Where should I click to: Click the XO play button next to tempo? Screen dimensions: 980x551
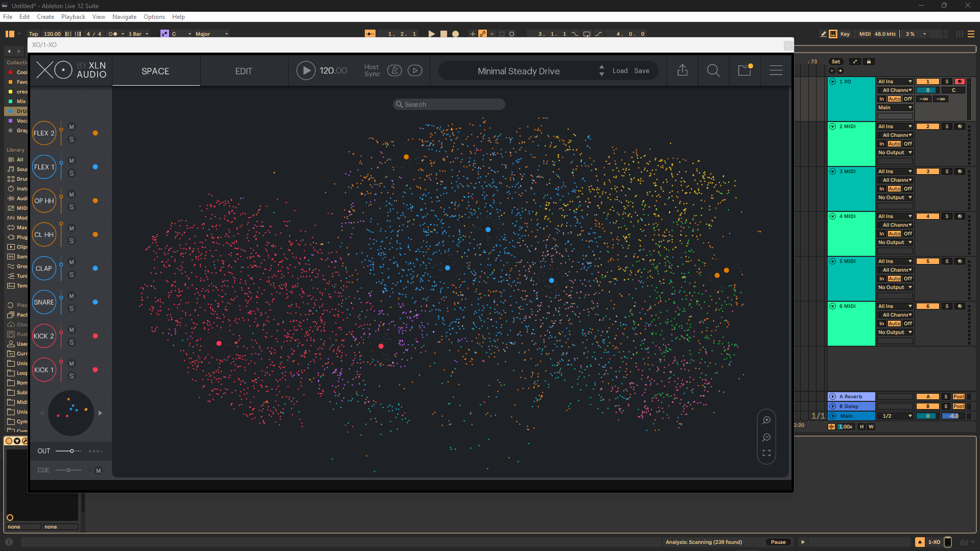(306, 70)
